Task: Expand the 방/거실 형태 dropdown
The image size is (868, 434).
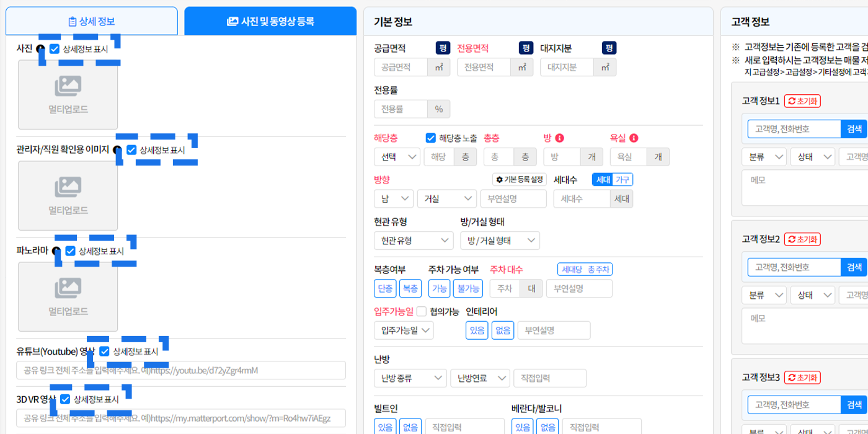Action: (500, 241)
